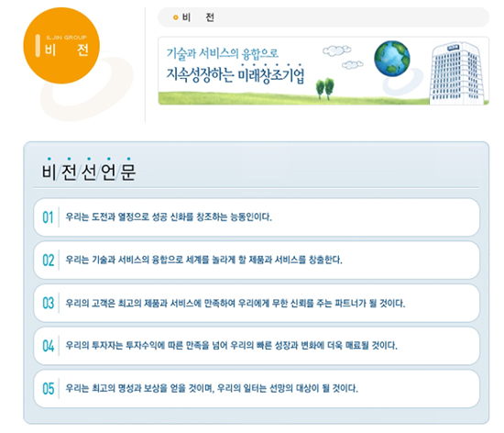
Task: Select the 비전 breadcrumb title bar
Action: [323, 17]
